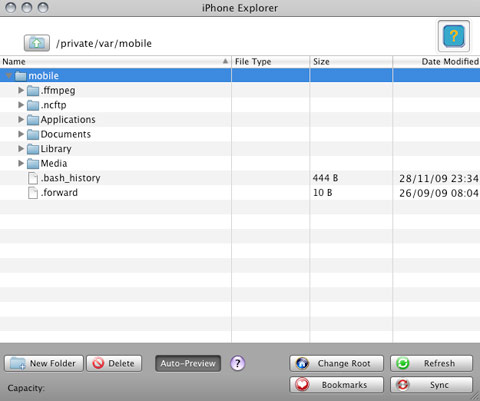Sort by the File Type column header

270,62
